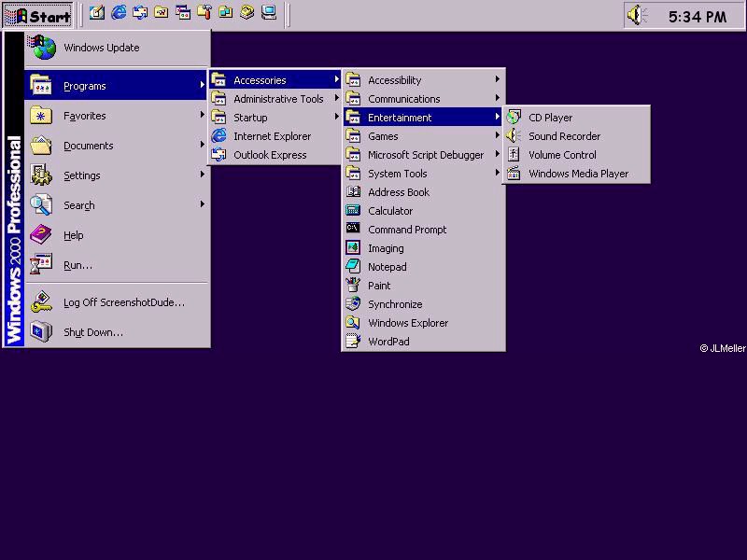Launch Sound Recorder
The height and width of the screenshot is (560, 747).
[x=576, y=136]
